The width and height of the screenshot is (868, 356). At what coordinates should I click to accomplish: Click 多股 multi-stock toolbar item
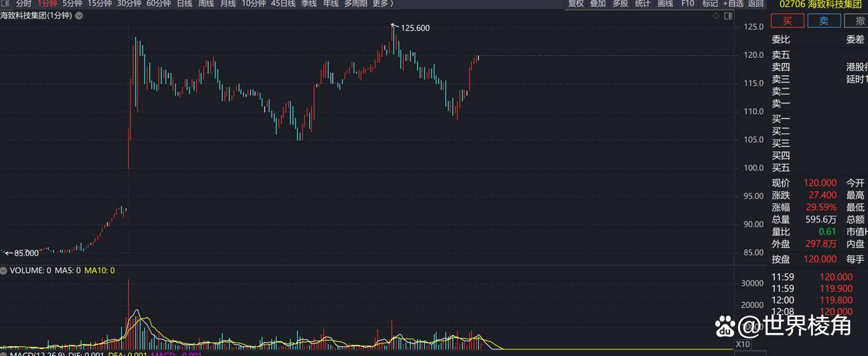(621, 3)
